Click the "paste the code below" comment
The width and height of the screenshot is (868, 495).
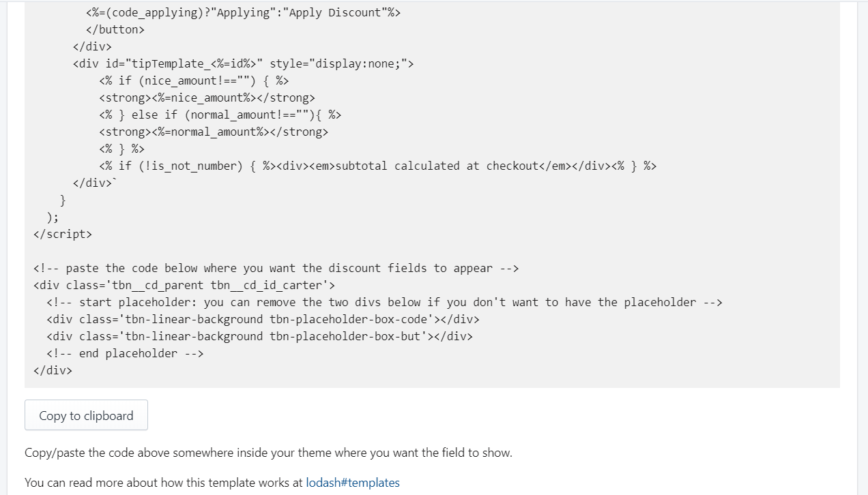(x=276, y=269)
